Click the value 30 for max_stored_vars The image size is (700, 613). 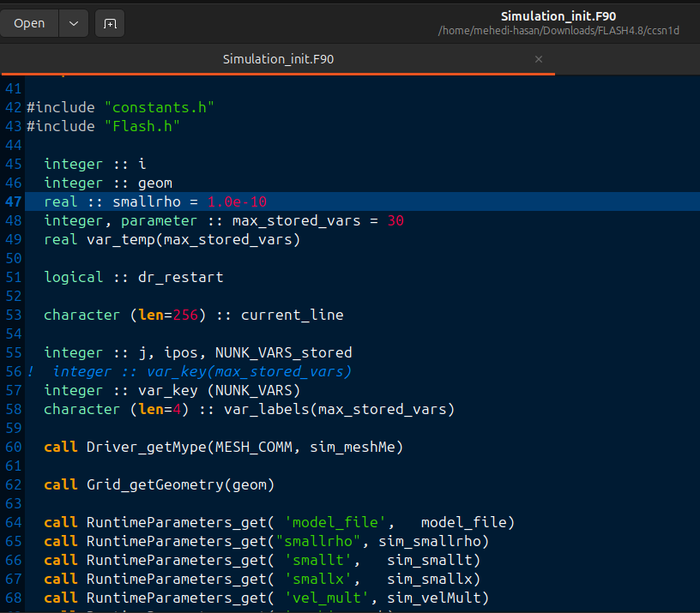395,221
